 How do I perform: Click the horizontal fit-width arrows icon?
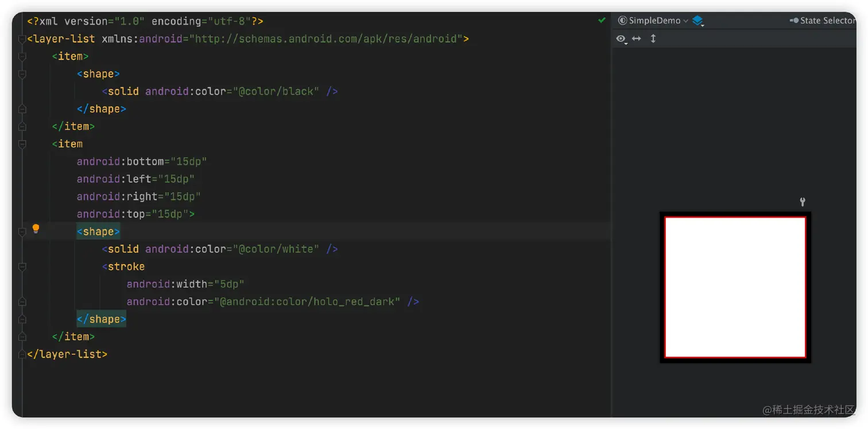point(637,38)
